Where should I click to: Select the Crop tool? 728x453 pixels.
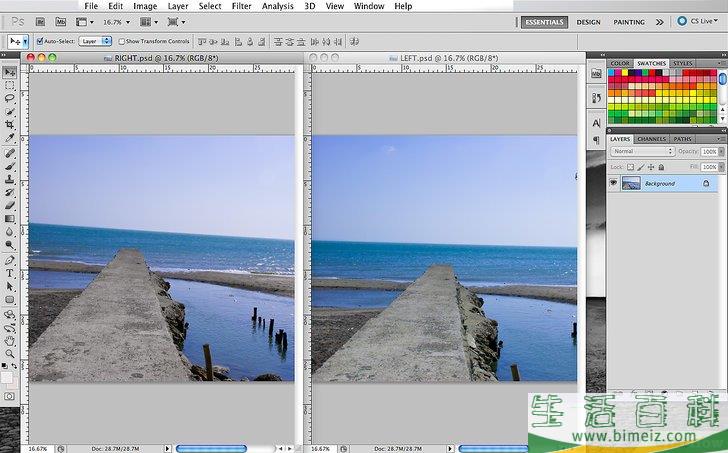[10, 124]
